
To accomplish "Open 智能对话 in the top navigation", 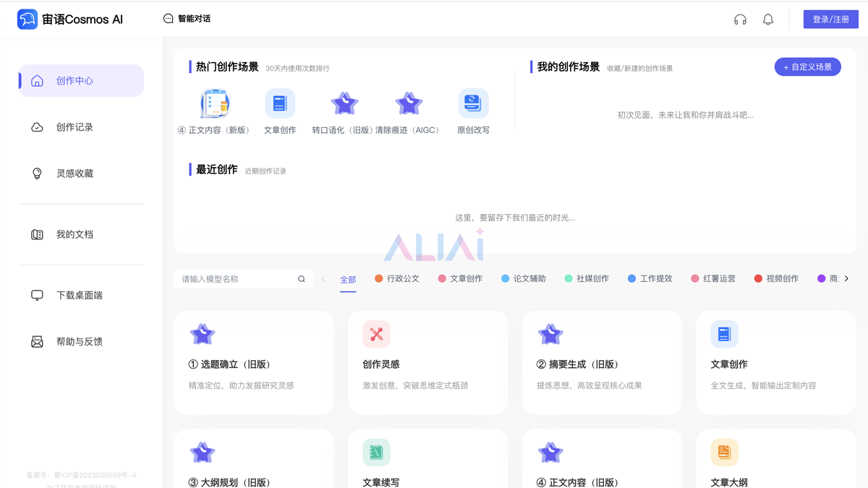I will (187, 19).
